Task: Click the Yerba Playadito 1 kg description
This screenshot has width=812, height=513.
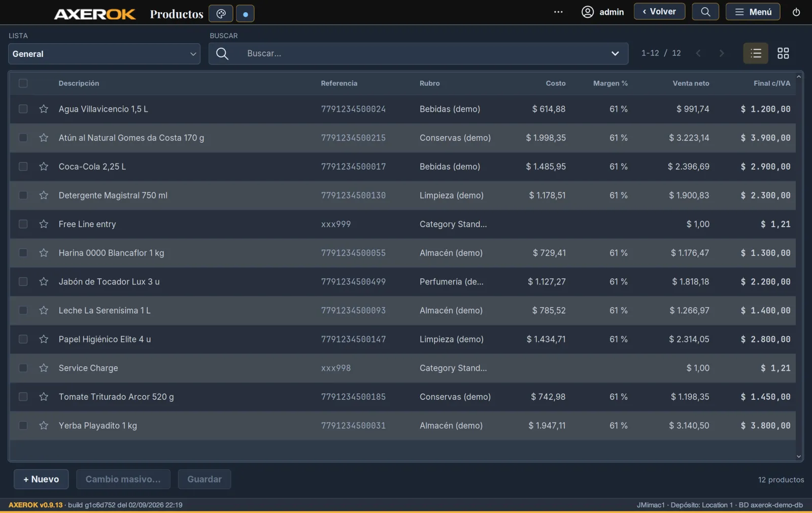Action: click(98, 426)
